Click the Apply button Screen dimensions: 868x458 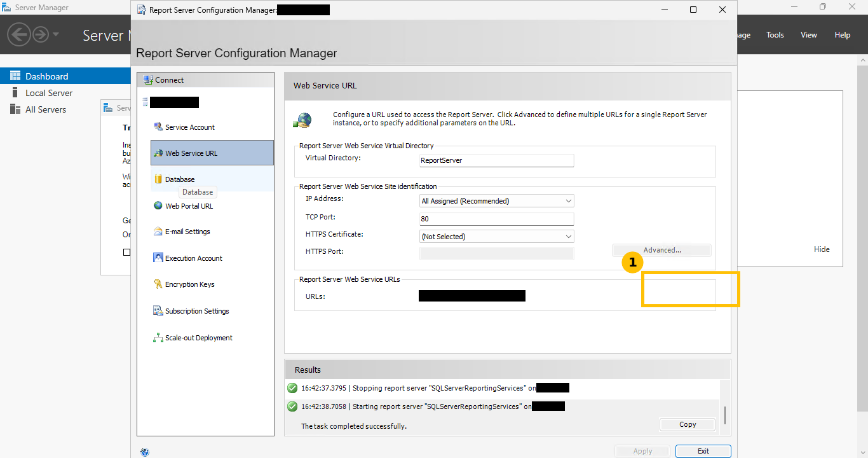(642, 451)
